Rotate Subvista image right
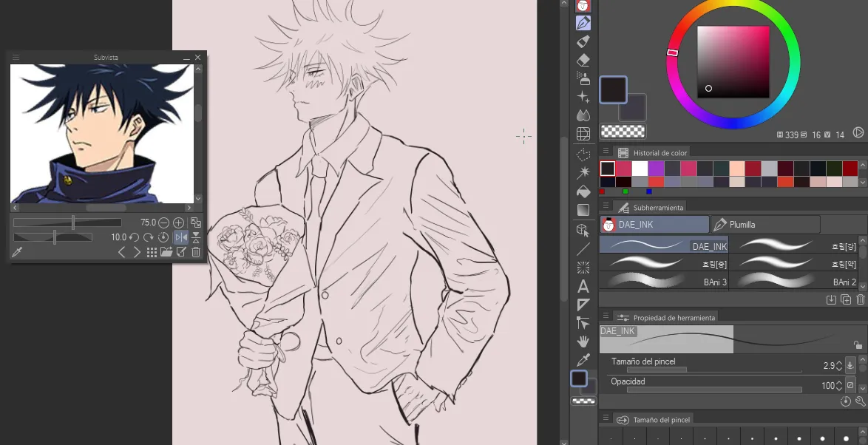Viewport: 868px width, 445px height. (148, 237)
